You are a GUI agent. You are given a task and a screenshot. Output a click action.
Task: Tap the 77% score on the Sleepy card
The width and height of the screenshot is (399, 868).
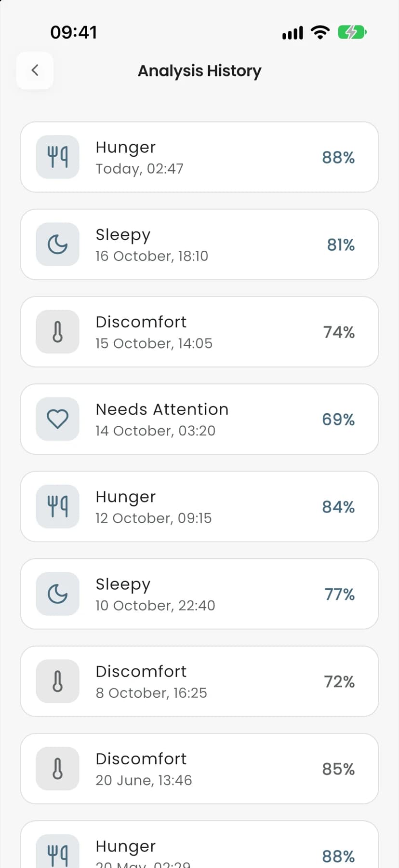click(x=339, y=594)
